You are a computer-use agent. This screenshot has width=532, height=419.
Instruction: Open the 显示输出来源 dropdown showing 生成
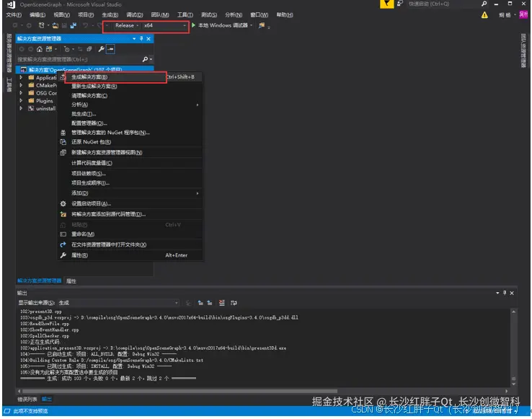point(118,303)
